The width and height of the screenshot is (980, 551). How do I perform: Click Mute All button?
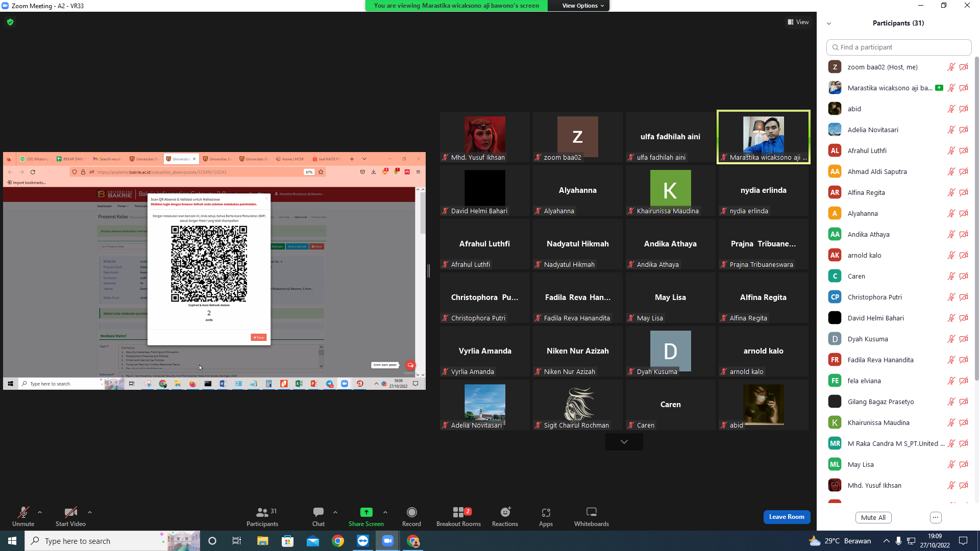[873, 517]
